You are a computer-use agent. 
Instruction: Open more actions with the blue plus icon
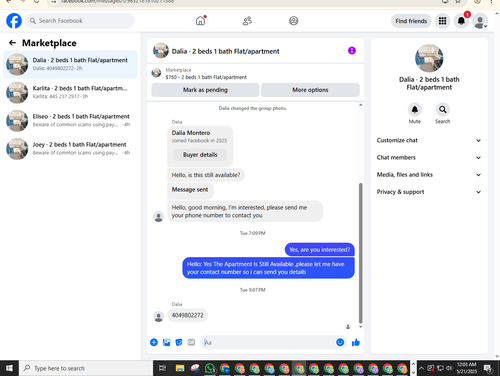pos(154,342)
